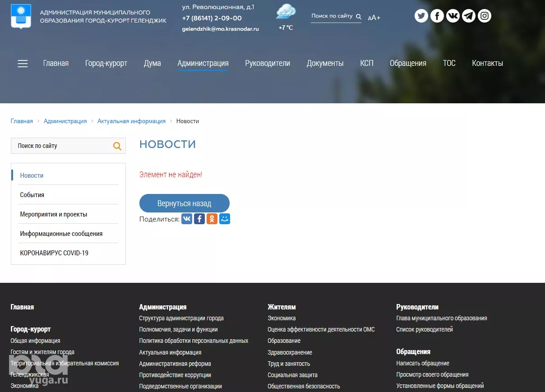Open КОРОНАВИРУС COVID-19 sidebar section
This screenshot has height=392, width=545.
54,253
